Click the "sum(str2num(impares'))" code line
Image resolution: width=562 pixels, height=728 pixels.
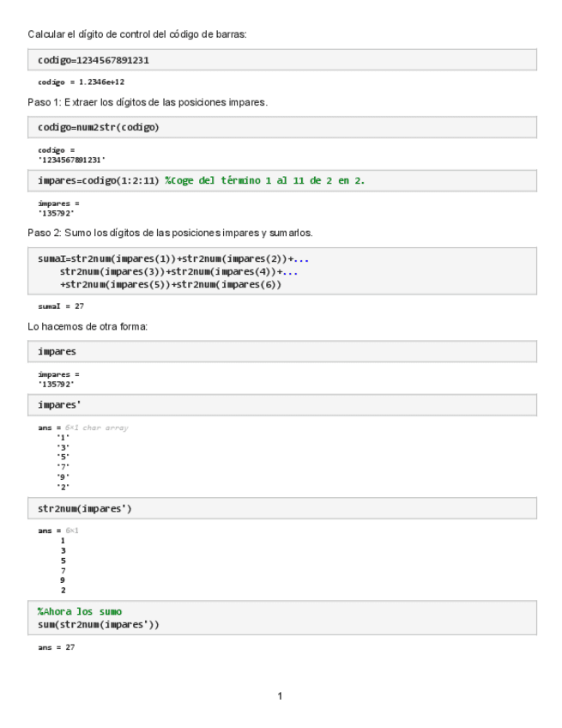pos(99,624)
